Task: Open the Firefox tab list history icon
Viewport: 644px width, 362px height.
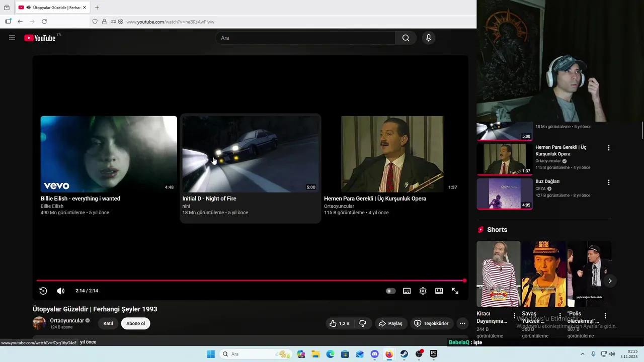Action: [7, 8]
